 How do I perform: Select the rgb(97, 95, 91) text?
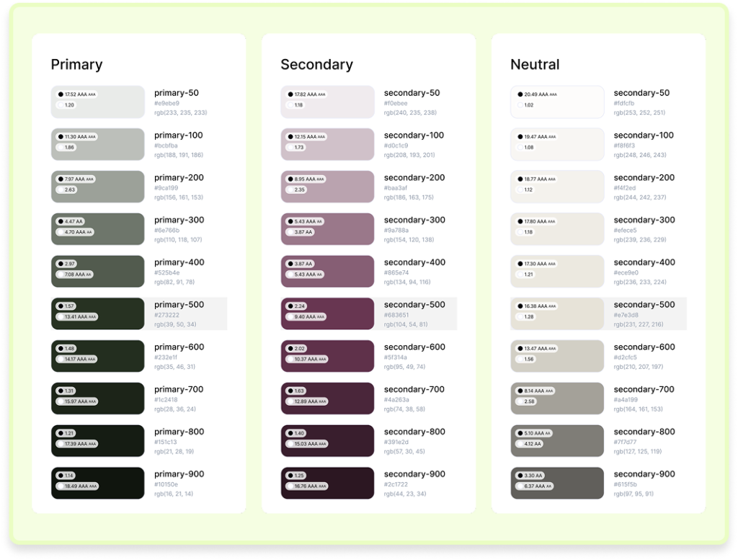click(633, 494)
